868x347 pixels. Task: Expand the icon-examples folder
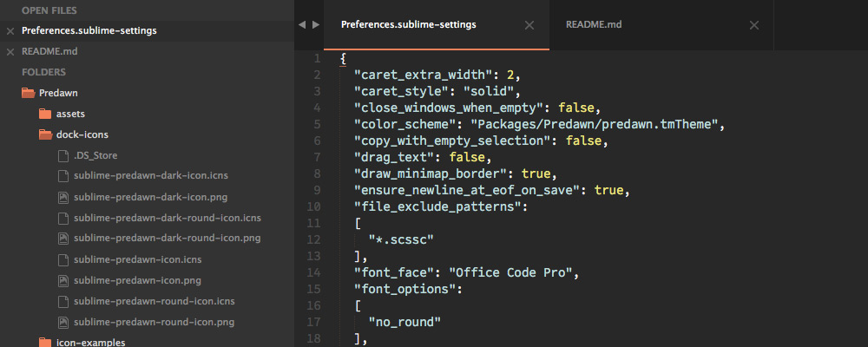[x=45, y=343]
